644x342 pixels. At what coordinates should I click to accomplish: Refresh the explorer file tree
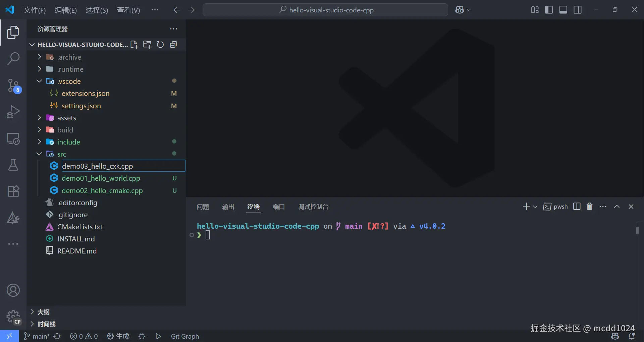coord(160,45)
